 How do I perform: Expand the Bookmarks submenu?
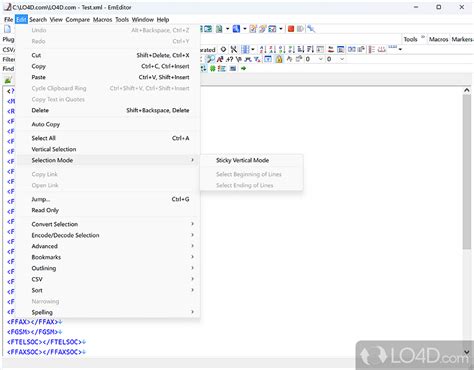click(108, 257)
